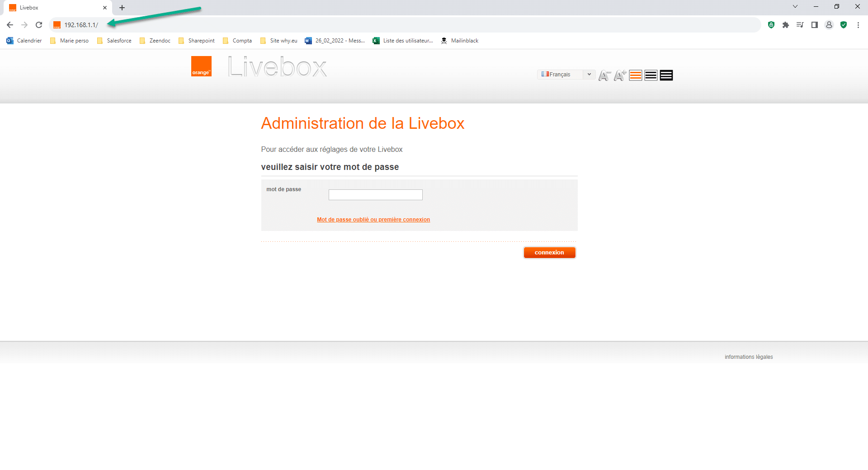Select the orange color contrast theme
This screenshot has height=470, width=868.
[x=636, y=75]
